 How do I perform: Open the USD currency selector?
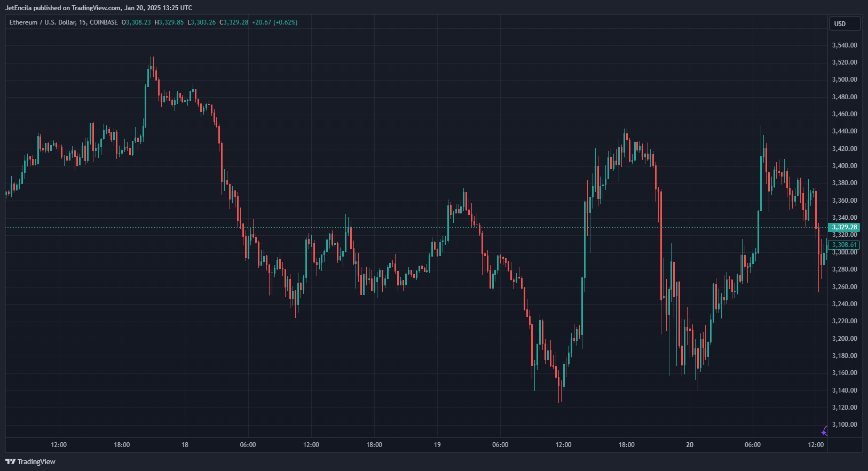click(x=845, y=23)
